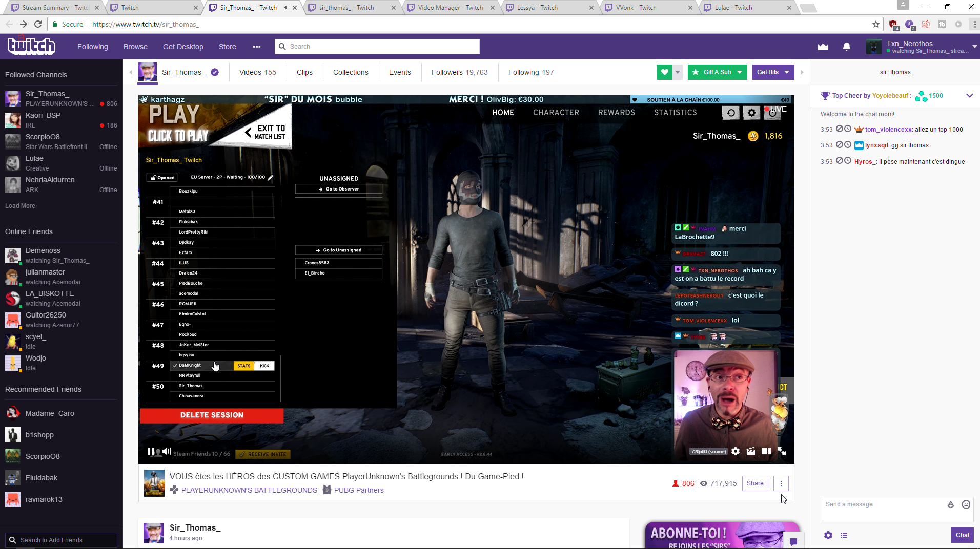Open the whispers speech bubble icon

(793, 542)
